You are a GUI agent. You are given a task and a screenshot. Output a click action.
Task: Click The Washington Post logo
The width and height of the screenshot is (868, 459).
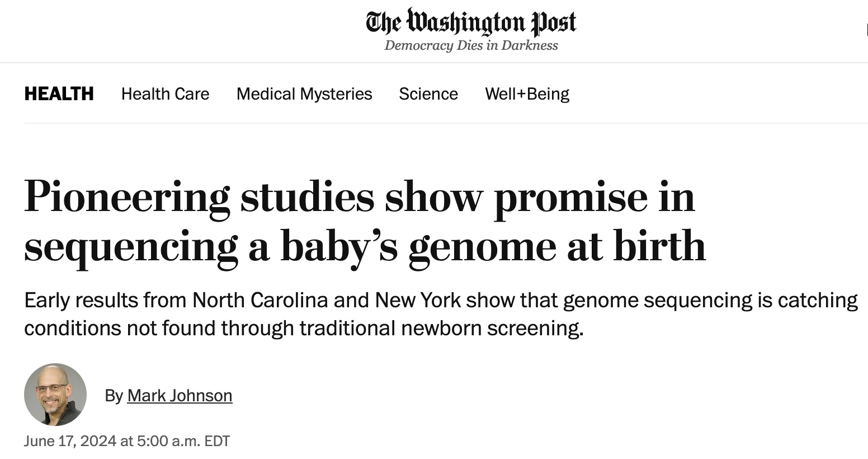[471, 22]
